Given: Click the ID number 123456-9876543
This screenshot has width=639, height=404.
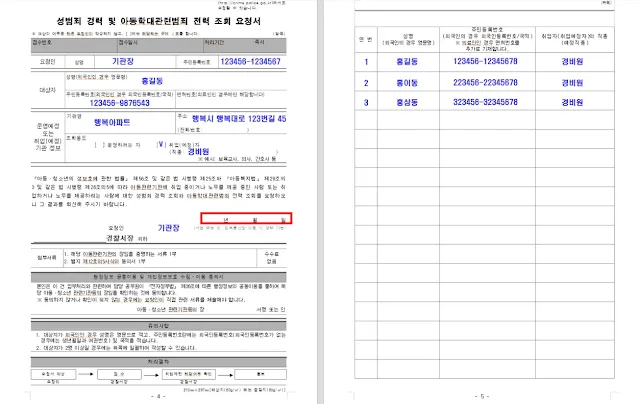Looking at the screenshot, I should tap(119, 103).
